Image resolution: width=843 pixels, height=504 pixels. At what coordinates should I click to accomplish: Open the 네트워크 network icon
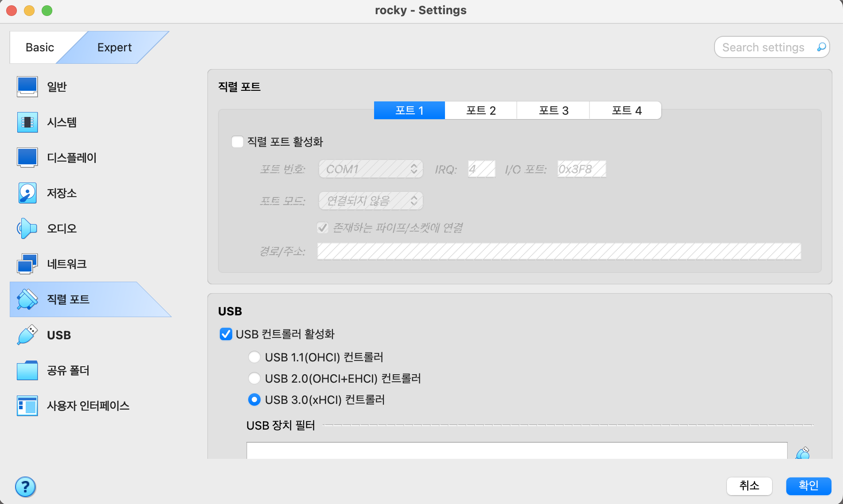27,264
